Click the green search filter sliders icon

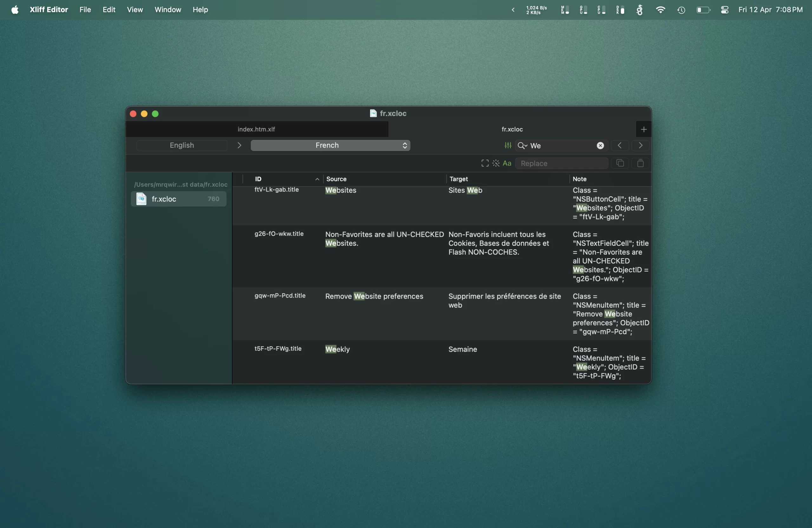coord(508,146)
